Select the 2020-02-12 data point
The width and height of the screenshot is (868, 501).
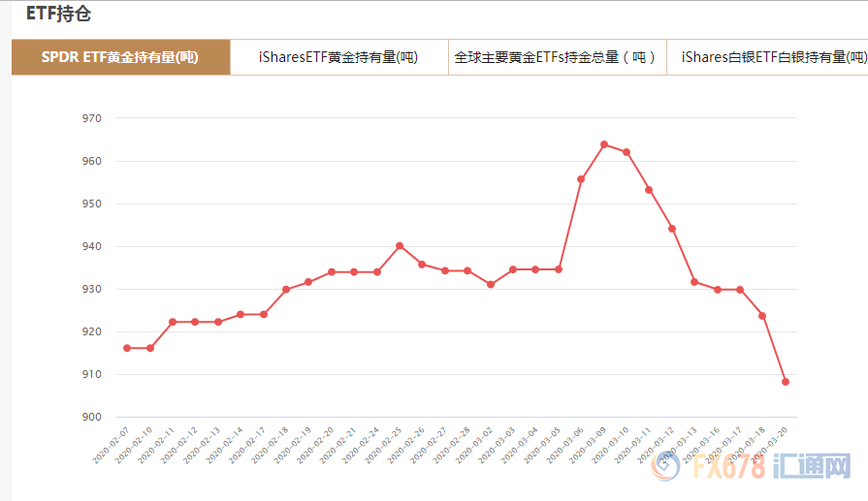coord(195,322)
